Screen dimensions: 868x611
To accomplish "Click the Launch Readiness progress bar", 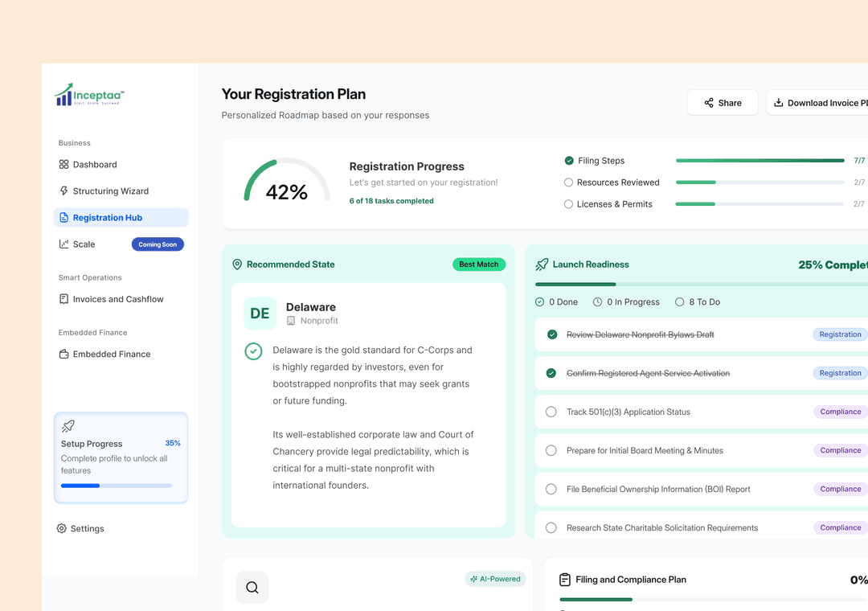I will tap(702, 285).
